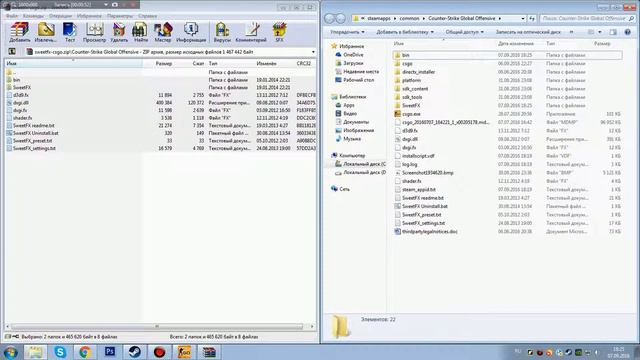Open Skype from the taskbar
The image size is (640, 360).
click(60, 352)
